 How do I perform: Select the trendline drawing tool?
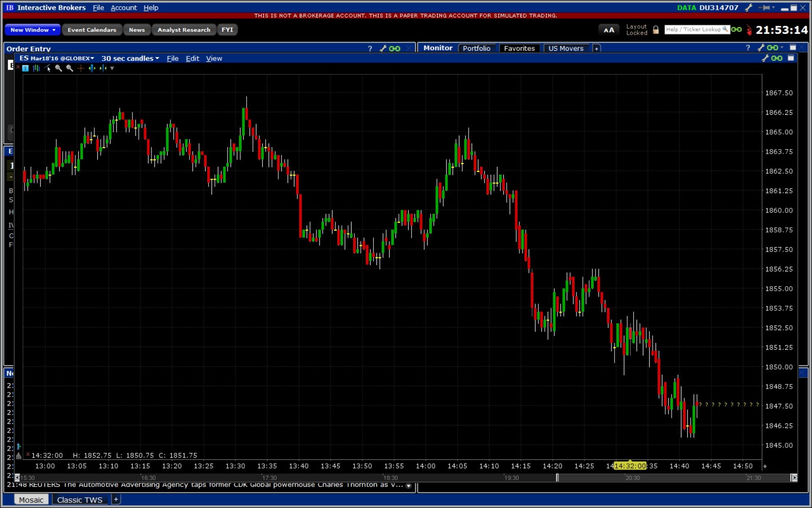47,68
